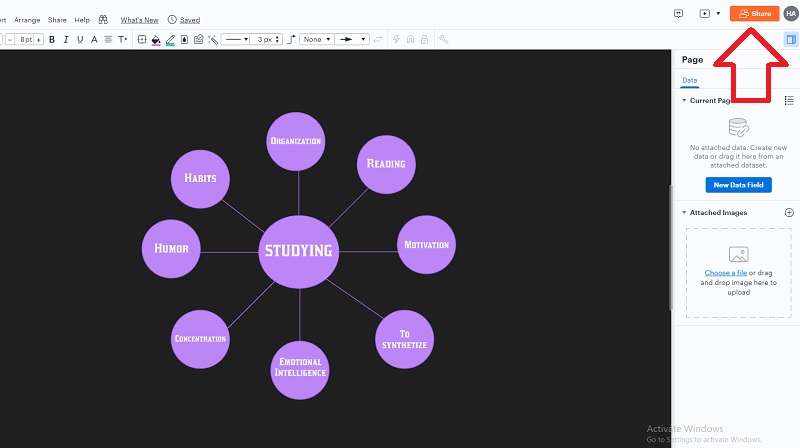
Task: Click the clipboard edit shape icon
Action: [198, 39]
